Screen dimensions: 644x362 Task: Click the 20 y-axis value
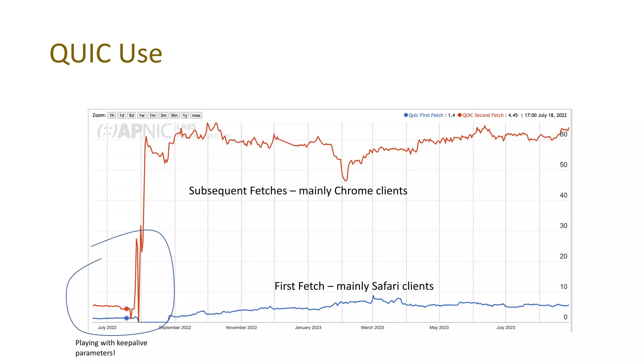click(563, 256)
